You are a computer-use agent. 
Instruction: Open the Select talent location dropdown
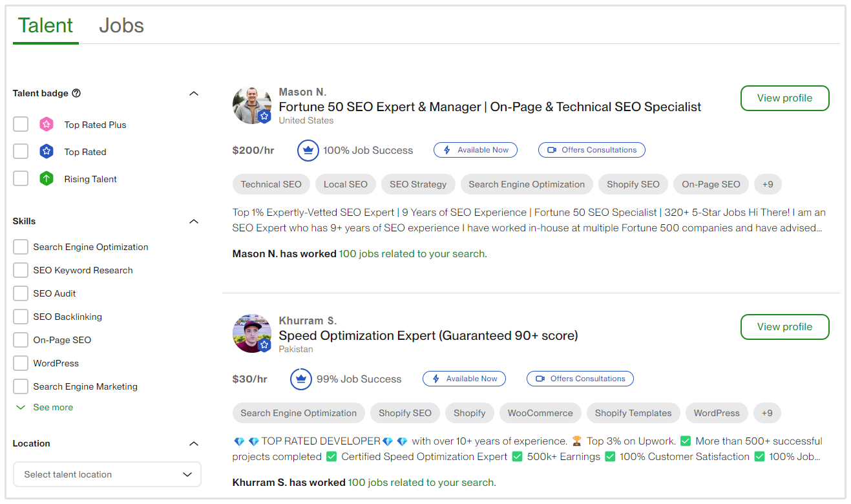click(x=107, y=474)
